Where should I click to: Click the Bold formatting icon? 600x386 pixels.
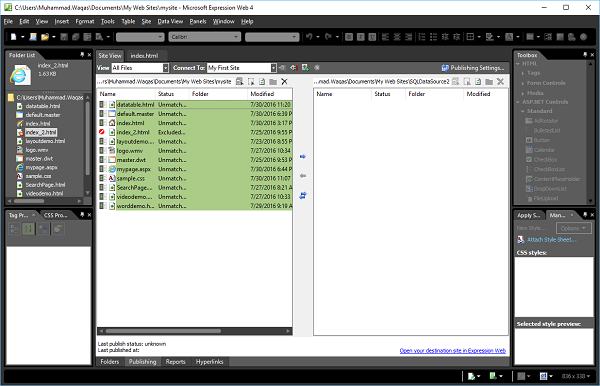(x=349, y=37)
